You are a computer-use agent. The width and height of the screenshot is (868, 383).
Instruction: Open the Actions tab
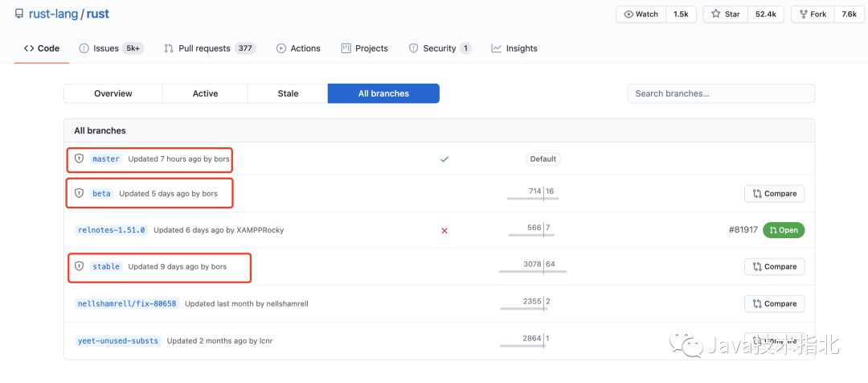(x=298, y=48)
